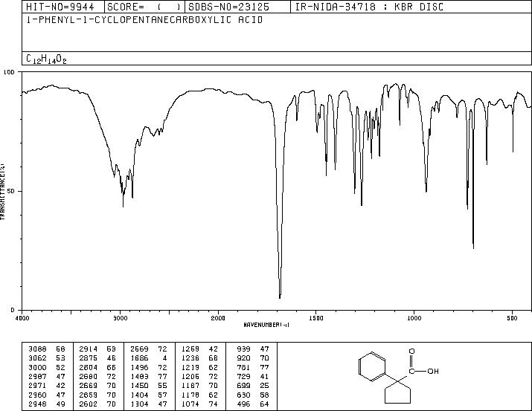The image size is (532, 411).
Task: Click the 1000 tick label on x-axis
Action: 414,318
